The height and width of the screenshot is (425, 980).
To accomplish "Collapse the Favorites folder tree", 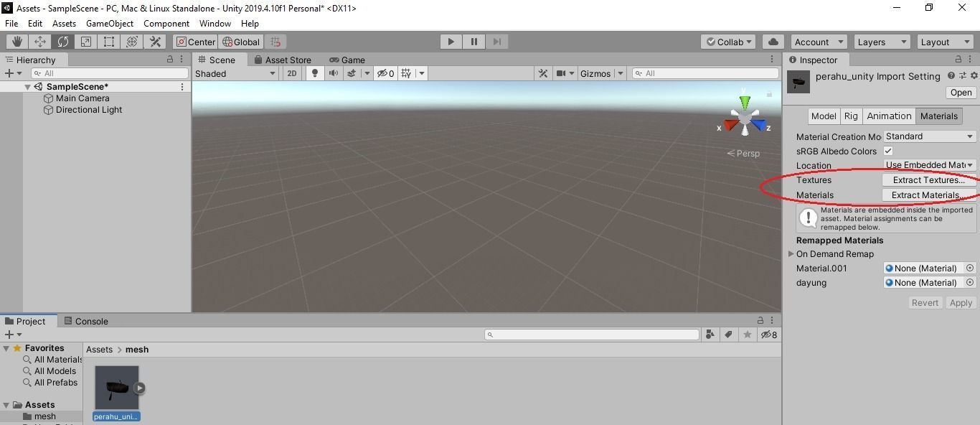I will click(x=6, y=348).
